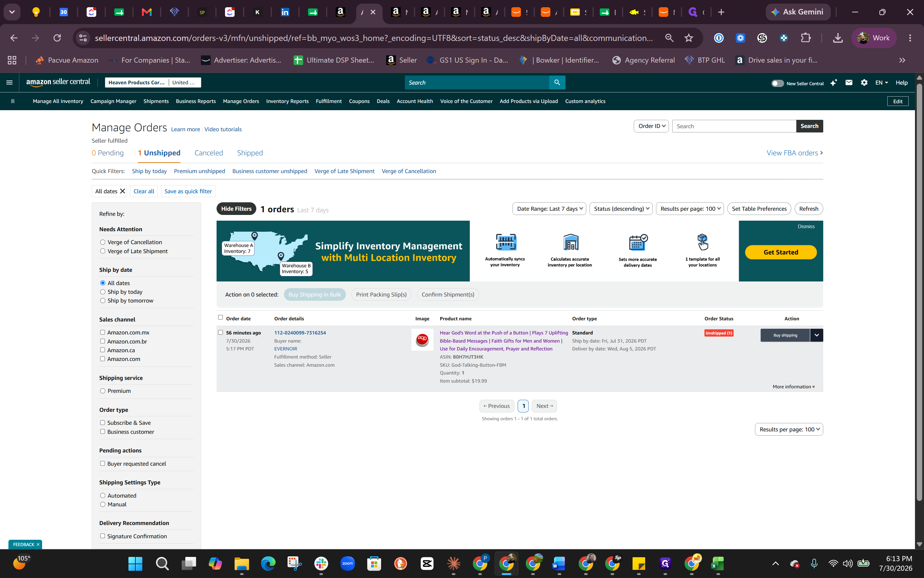
Task: Toggle the New Seller Central switch
Action: click(x=778, y=83)
